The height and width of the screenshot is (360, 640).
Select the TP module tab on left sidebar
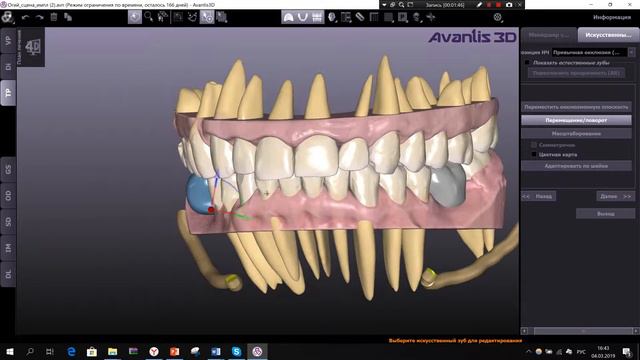(8, 93)
